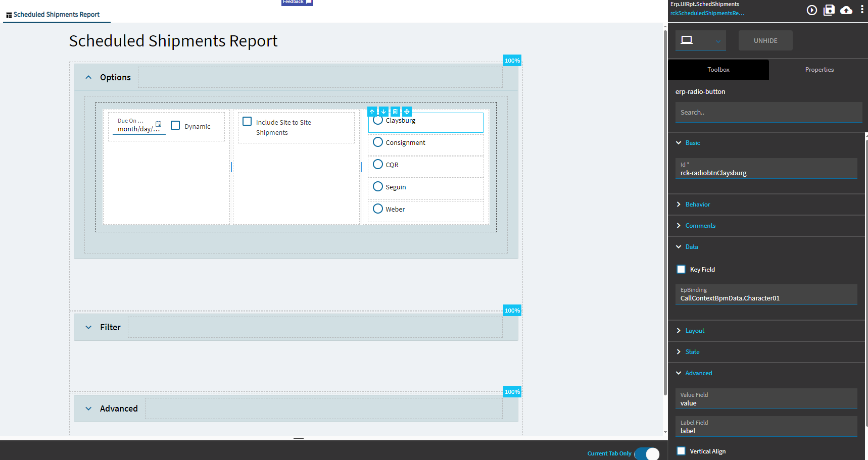868x460 pixels.
Task: Click the move-up arrow on Claysburg
Action: click(372, 112)
